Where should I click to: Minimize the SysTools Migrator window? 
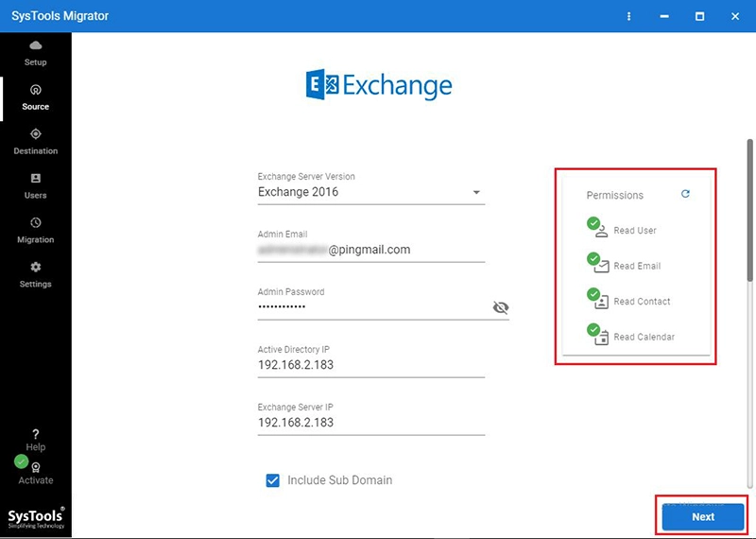point(664,16)
